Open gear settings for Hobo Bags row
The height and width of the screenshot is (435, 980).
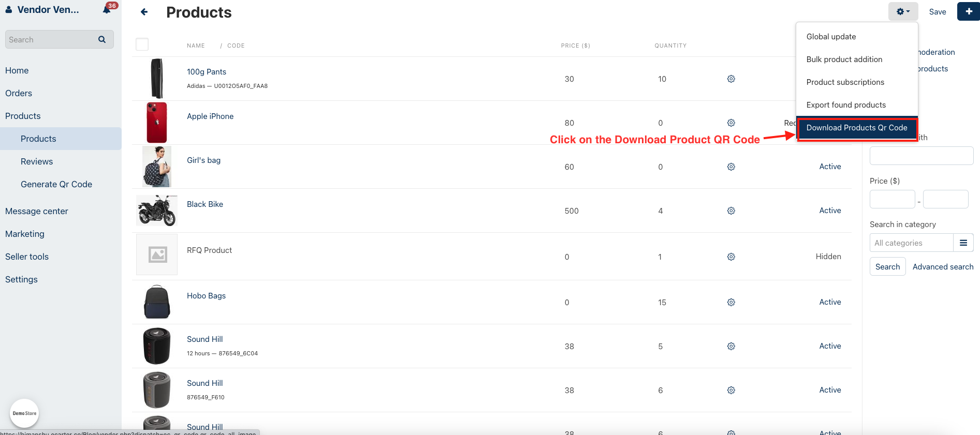[x=731, y=302]
